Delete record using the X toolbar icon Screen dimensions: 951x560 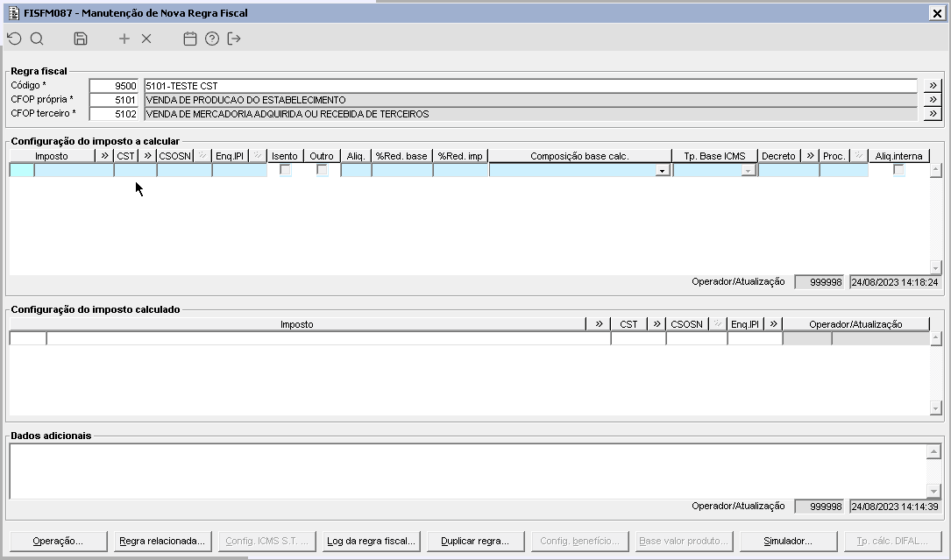click(146, 39)
